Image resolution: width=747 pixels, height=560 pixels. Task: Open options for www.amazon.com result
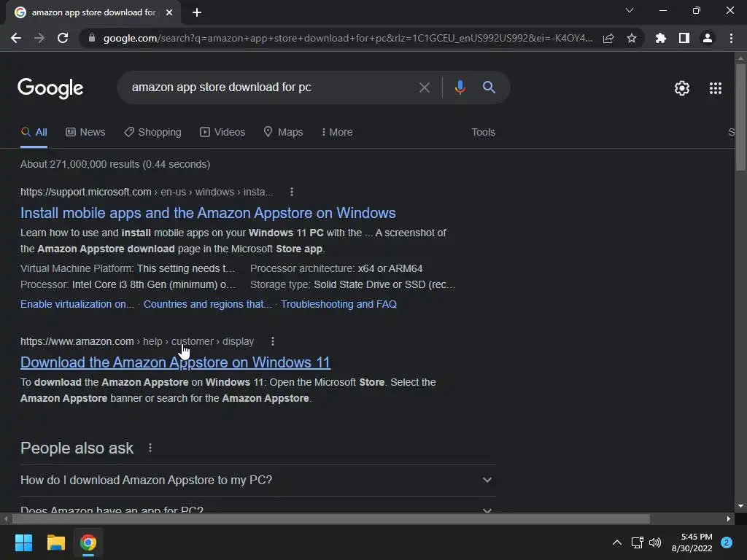(273, 341)
